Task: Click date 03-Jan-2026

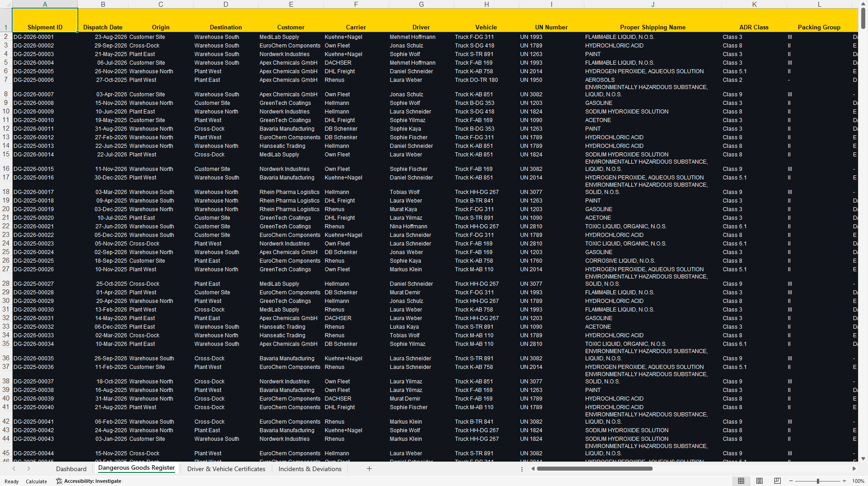Action: (x=103, y=439)
